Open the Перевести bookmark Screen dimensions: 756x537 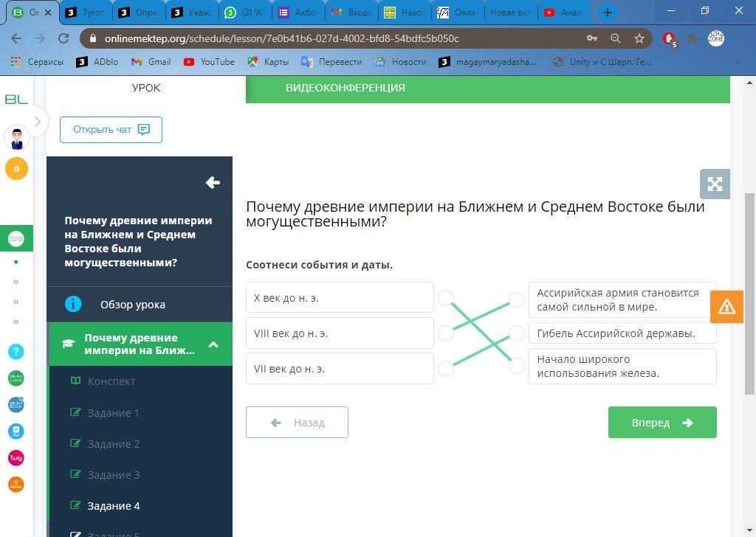[x=331, y=62]
